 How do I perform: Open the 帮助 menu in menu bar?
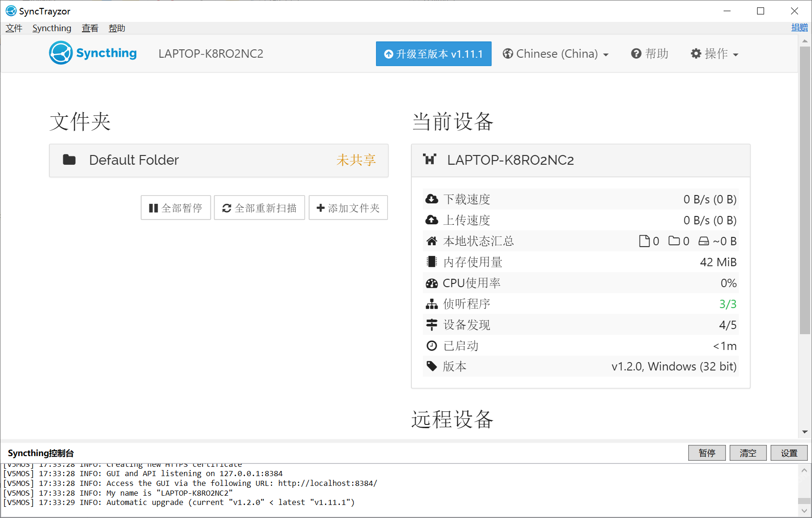point(117,28)
